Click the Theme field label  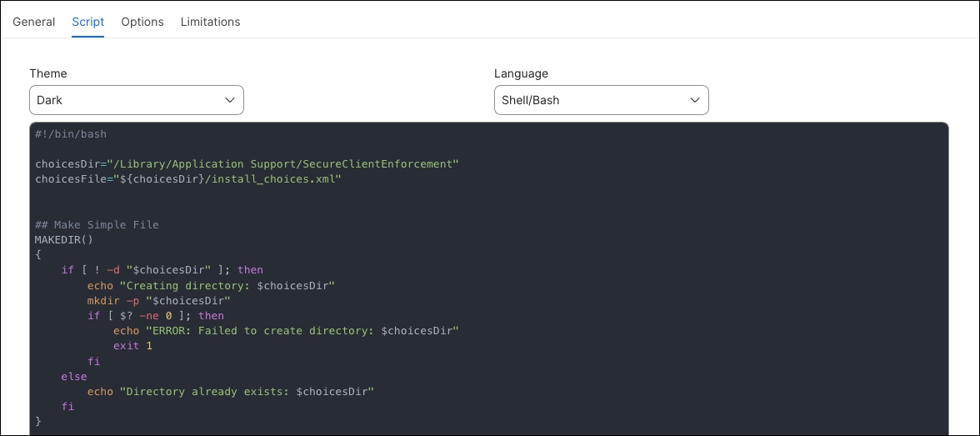[x=48, y=73]
